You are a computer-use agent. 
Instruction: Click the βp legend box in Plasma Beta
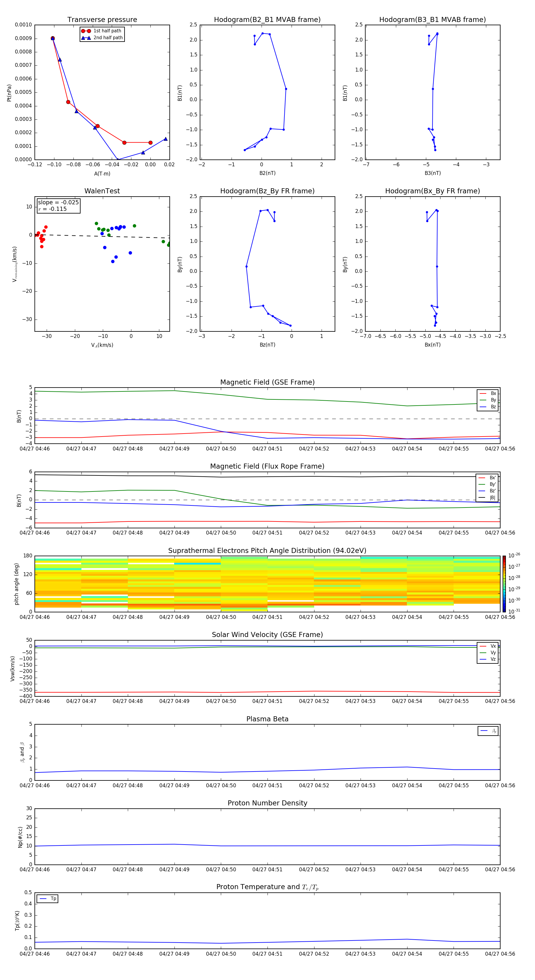(488, 731)
